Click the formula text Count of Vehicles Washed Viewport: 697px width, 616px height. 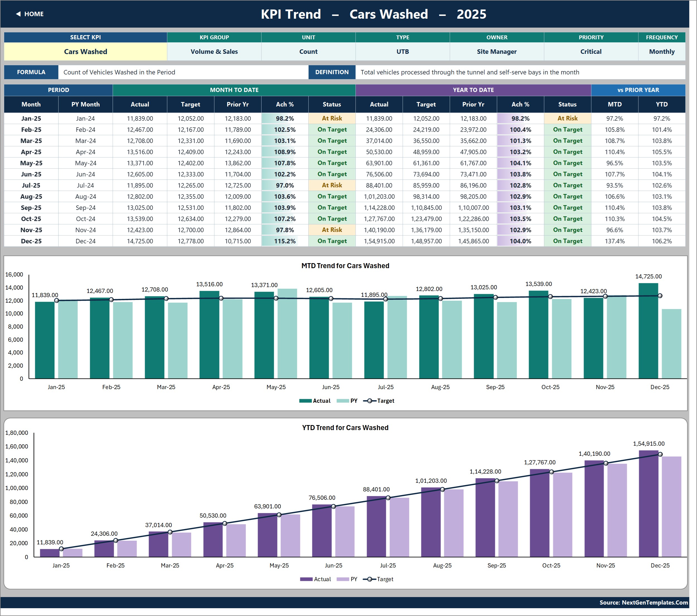119,72
